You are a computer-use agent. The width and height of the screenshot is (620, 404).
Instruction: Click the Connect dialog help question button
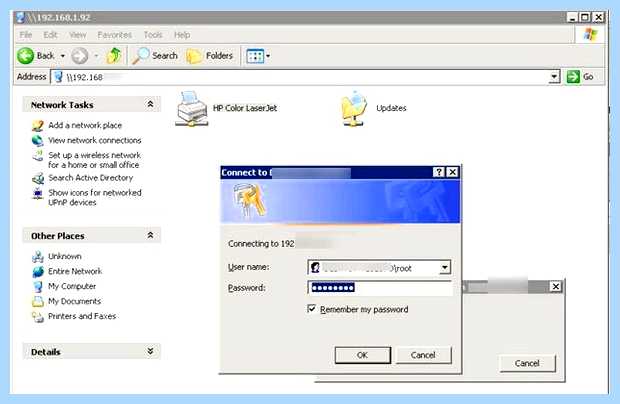point(439,172)
